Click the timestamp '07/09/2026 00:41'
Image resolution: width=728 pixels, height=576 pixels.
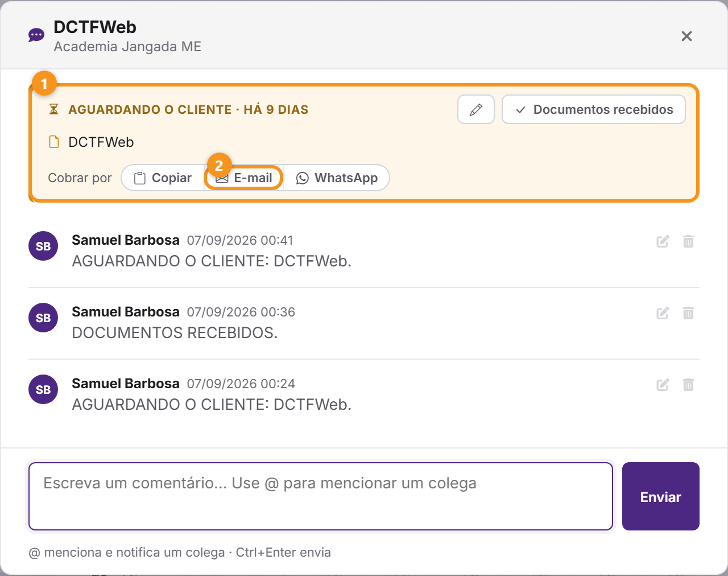coord(241,240)
